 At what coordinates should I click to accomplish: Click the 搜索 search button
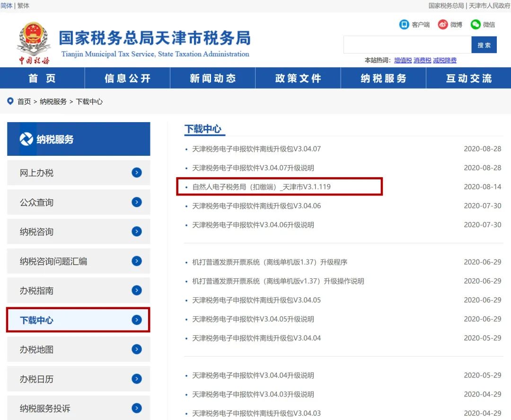[x=484, y=45]
